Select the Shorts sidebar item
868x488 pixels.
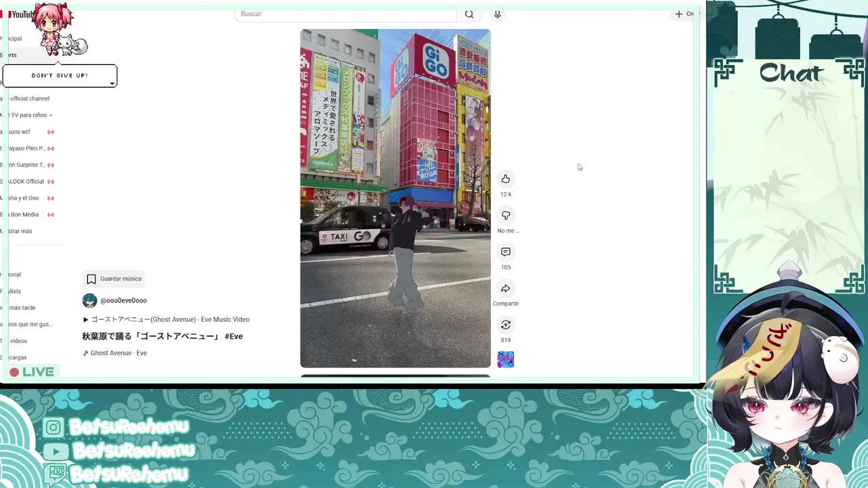(x=9, y=55)
